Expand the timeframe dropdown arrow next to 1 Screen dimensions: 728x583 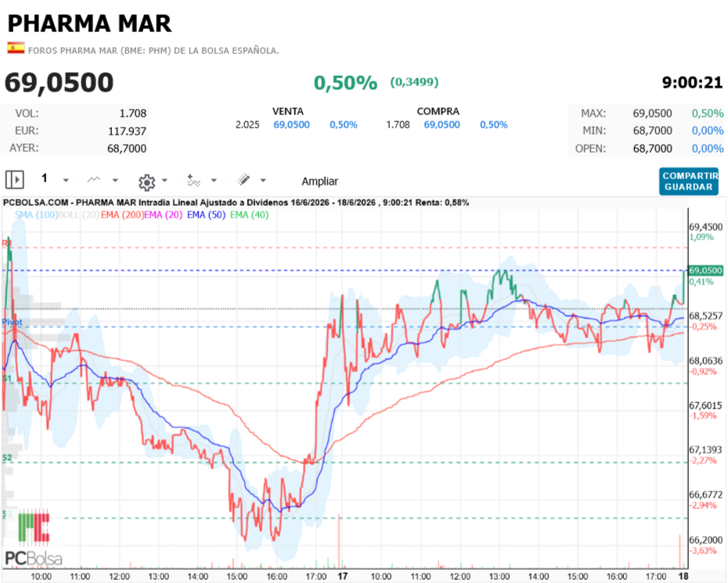pos(66,180)
